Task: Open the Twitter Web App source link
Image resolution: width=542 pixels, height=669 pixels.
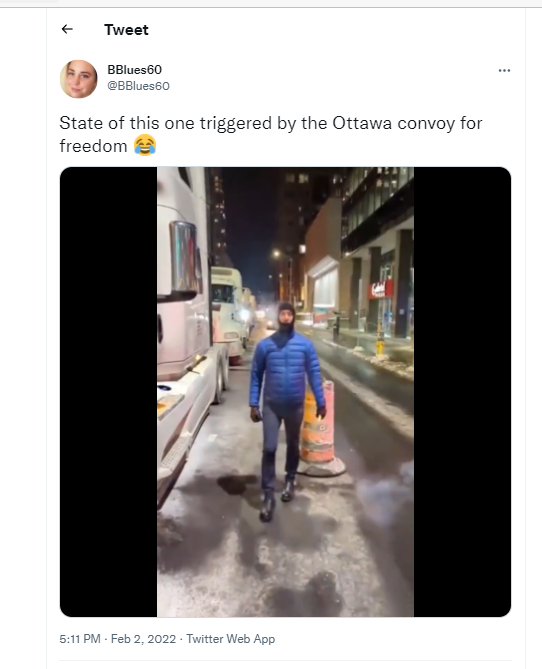Action: click(230, 639)
